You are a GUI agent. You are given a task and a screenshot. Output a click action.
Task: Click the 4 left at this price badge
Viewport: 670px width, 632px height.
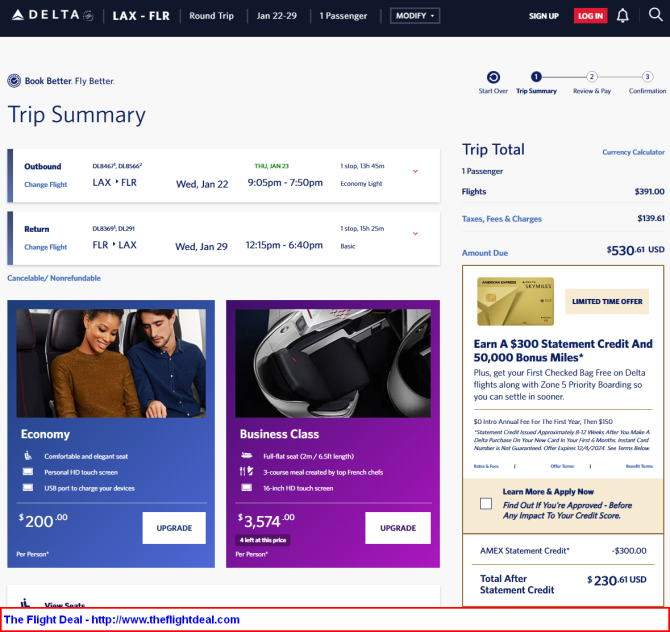point(263,540)
